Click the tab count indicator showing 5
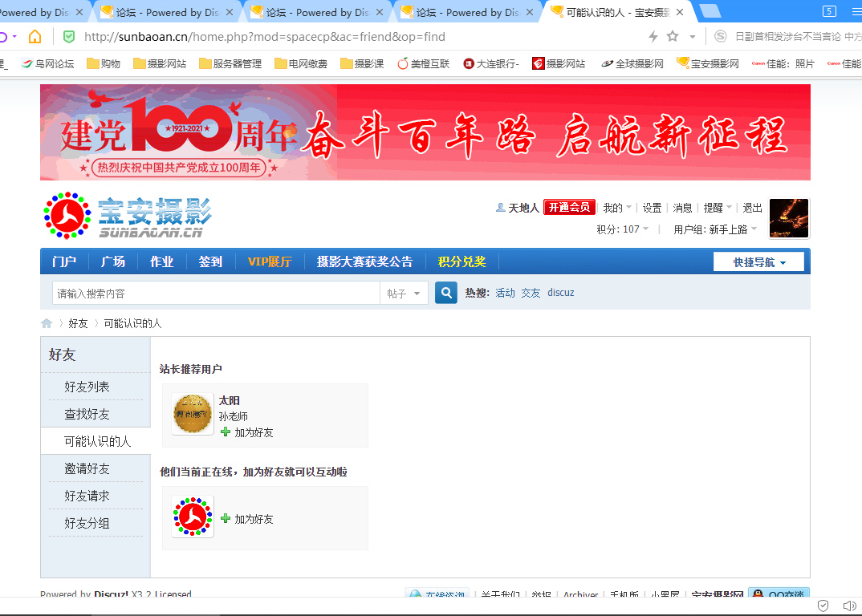Screen dimensions: 862x616 (829, 11)
